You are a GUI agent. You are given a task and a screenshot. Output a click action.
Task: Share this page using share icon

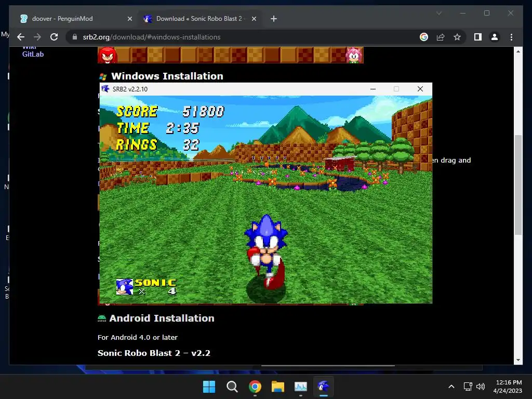click(441, 37)
